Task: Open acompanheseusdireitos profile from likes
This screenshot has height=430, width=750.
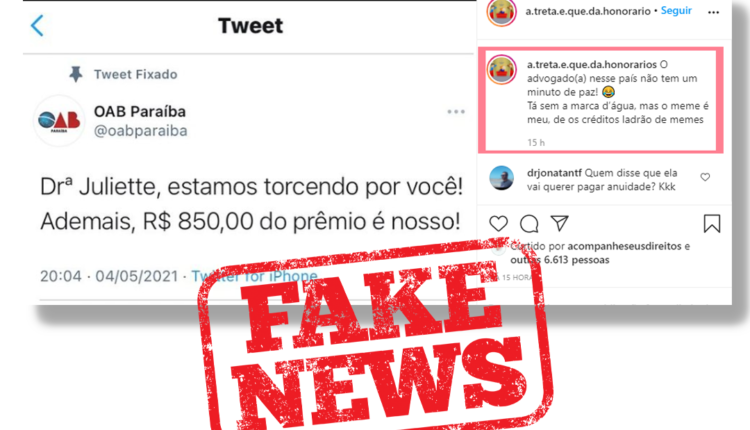Action: click(x=624, y=246)
